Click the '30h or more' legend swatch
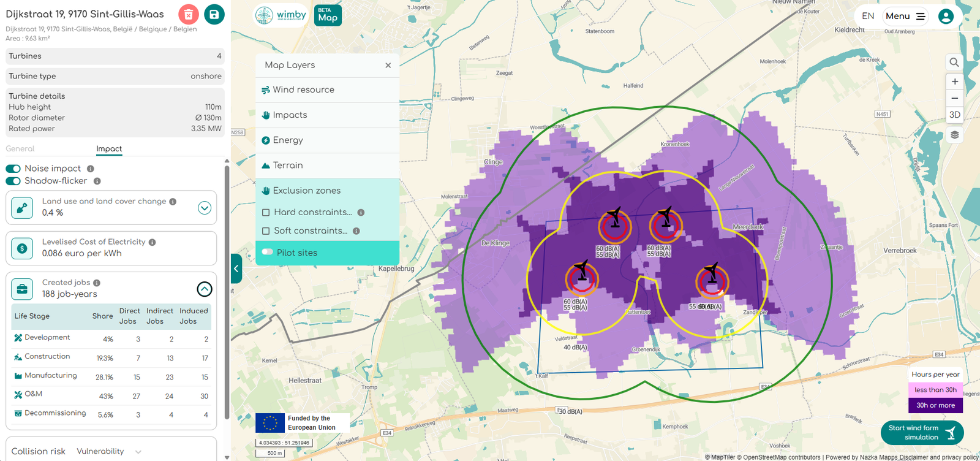This screenshot has height=461, width=980. point(935,405)
